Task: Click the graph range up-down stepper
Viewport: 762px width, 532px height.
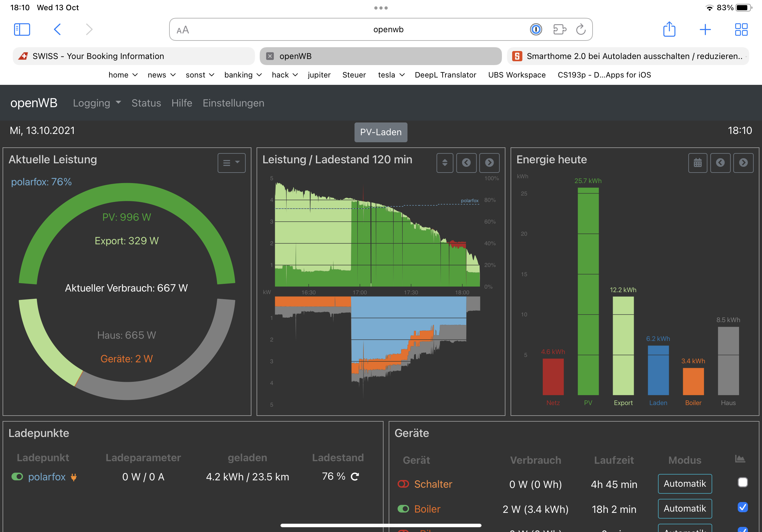Action: pos(445,163)
